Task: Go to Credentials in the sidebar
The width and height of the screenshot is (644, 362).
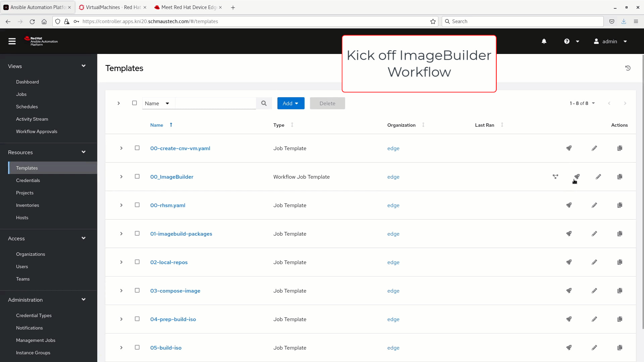Action: point(28,180)
